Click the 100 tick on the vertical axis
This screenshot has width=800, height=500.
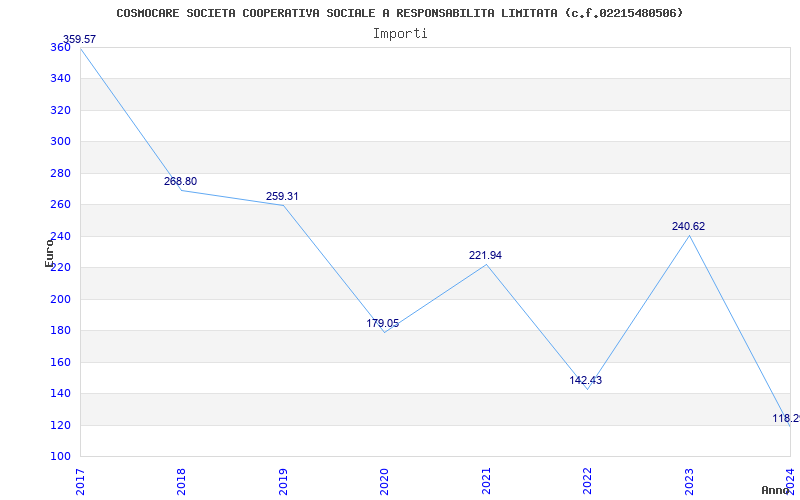[60, 457]
